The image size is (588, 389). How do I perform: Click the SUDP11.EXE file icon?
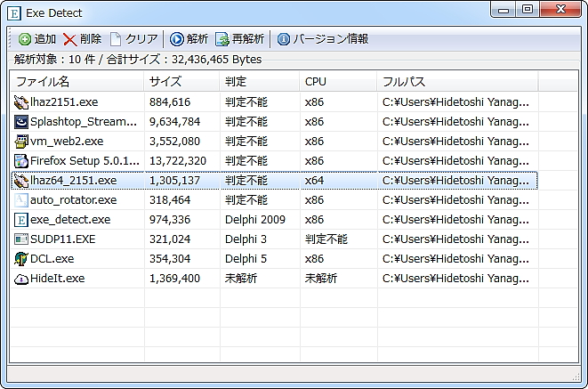point(21,239)
